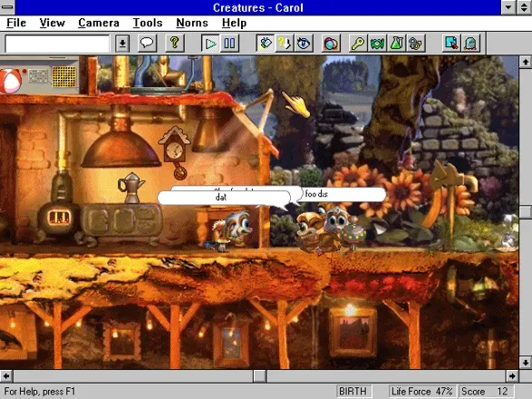Open the Tools menu
This screenshot has width=532, height=399.
point(147,23)
